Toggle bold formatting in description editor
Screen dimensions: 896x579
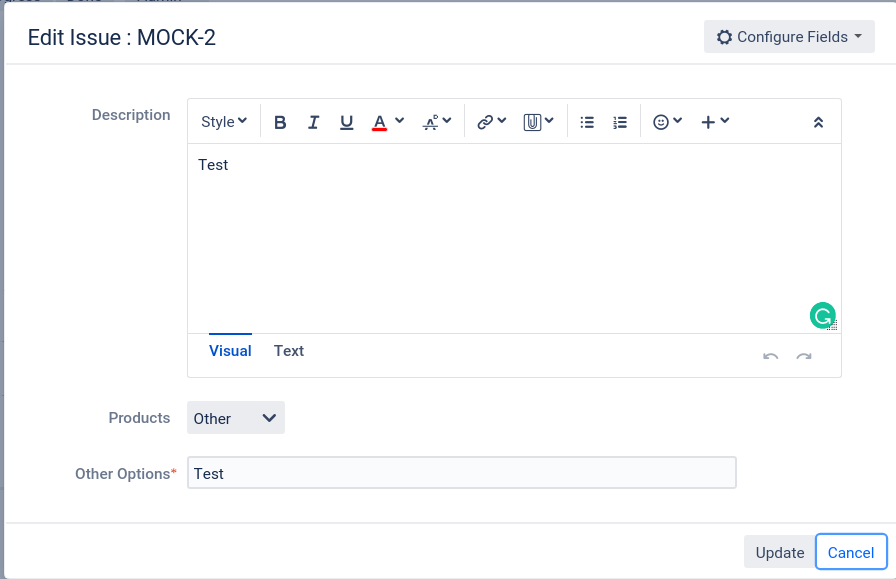pos(280,122)
